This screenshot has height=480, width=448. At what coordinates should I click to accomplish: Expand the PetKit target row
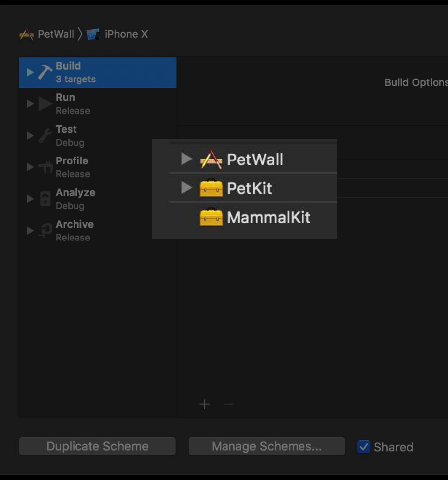pos(186,188)
